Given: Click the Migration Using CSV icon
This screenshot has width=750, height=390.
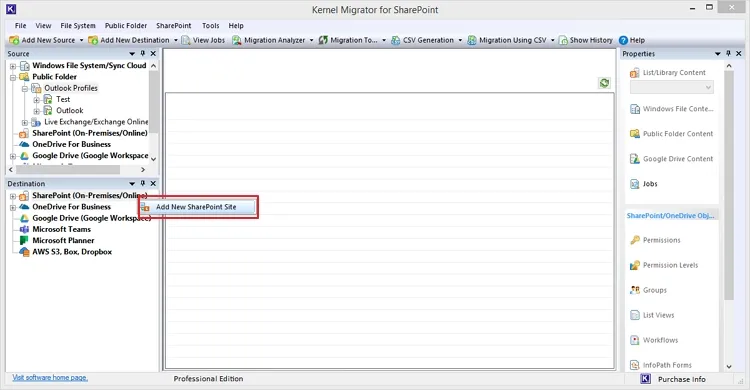Looking at the screenshot, I should (472, 40).
